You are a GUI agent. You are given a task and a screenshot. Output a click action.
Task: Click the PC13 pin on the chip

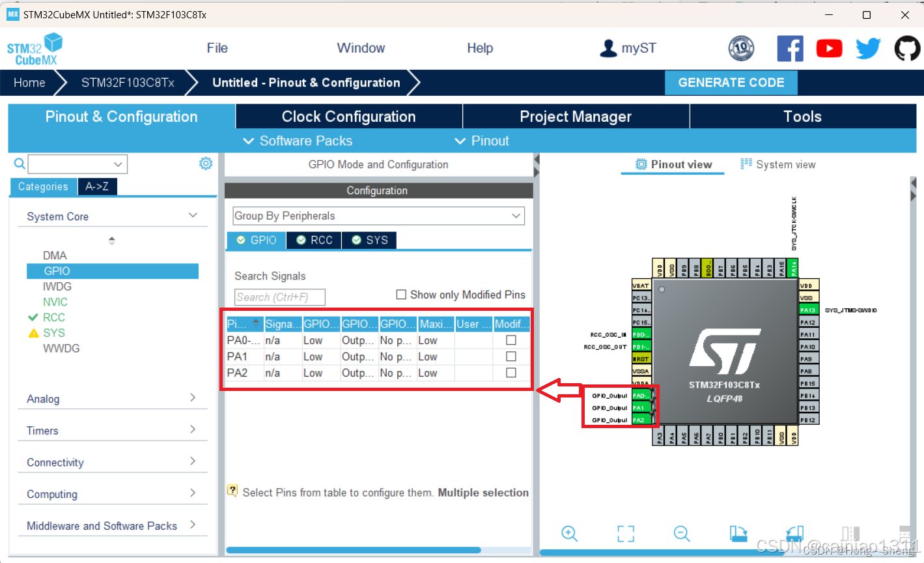[641, 298]
